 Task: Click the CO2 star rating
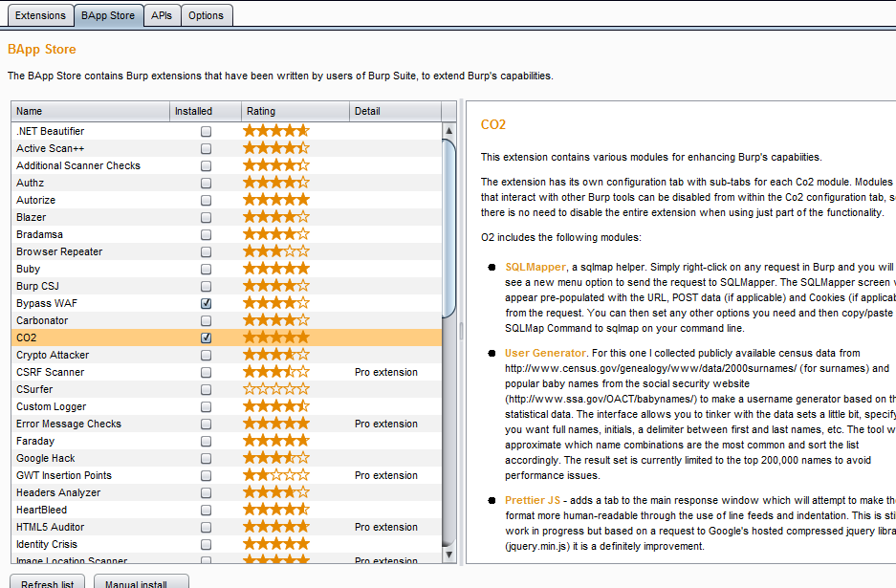pyautogui.click(x=276, y=338)
